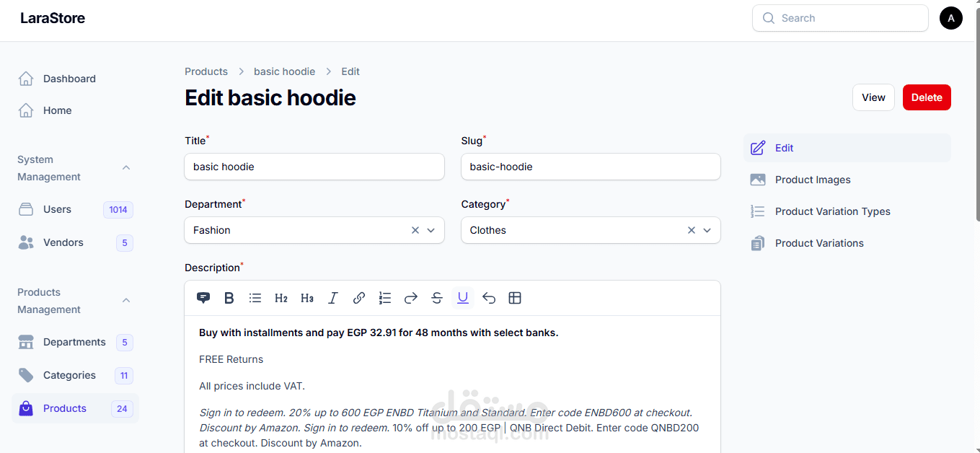Toggle italic formatting in the description editor
Viewport: 980px width, 453px height.
(x=333, y=298)
